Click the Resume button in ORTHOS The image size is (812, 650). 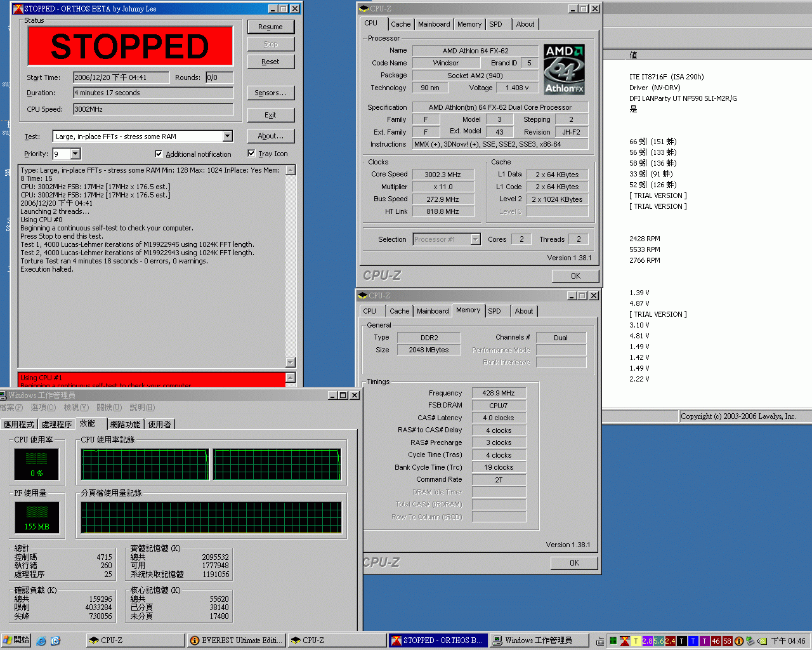pos(270,27)
